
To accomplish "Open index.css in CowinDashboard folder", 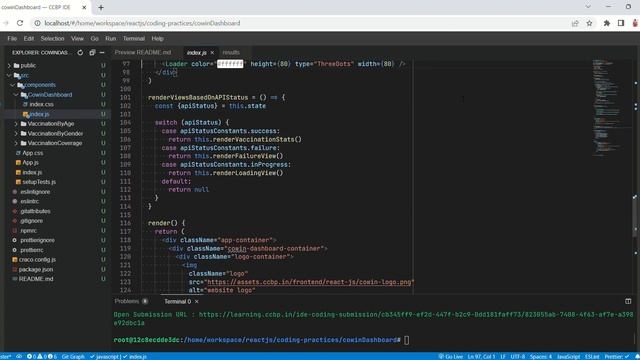I will (x=41, y=104).
